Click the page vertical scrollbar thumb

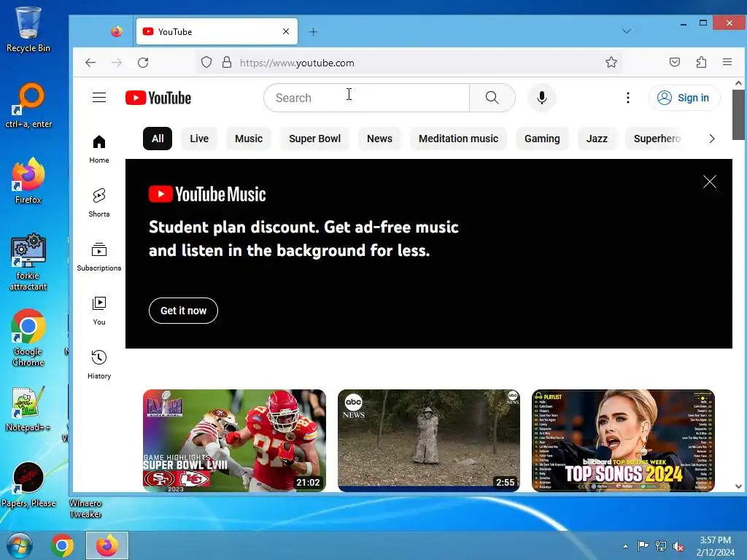(x=738, y=114)
